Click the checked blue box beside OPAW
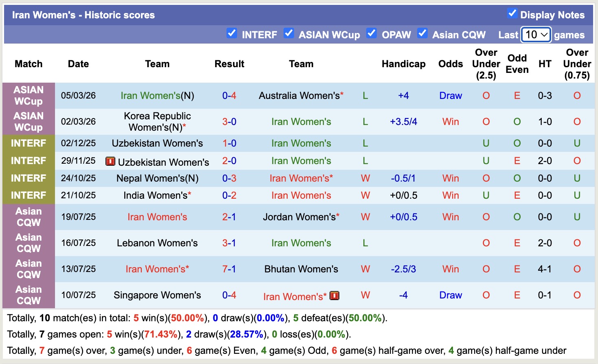The image size is (598, 364). [372, 33]
